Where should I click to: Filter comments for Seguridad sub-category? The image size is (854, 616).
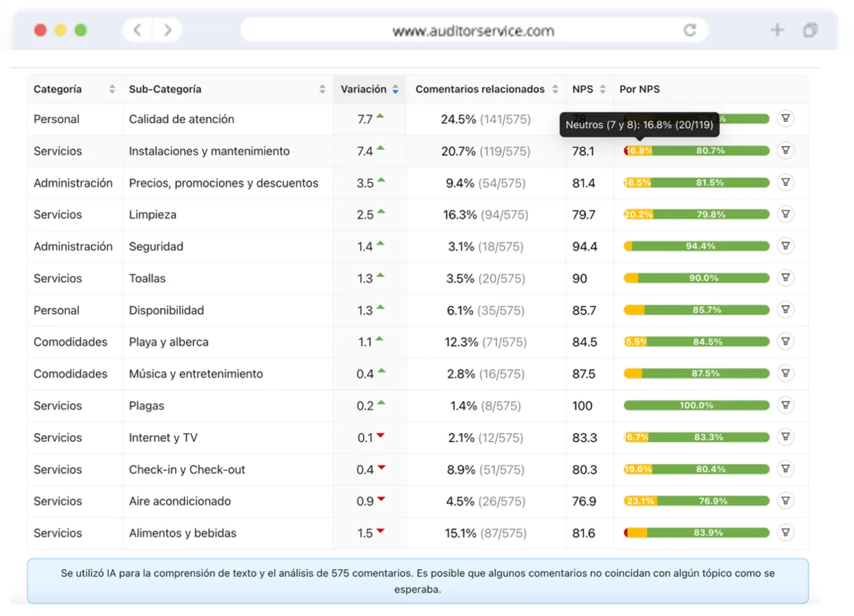coord(786,246)
